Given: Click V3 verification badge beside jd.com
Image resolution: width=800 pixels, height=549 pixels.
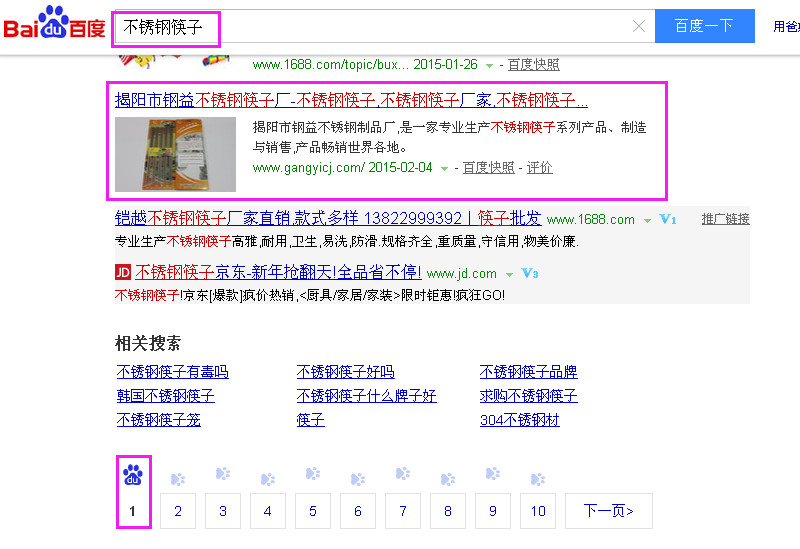Looking at the screenshot, I should coord(530,273).
